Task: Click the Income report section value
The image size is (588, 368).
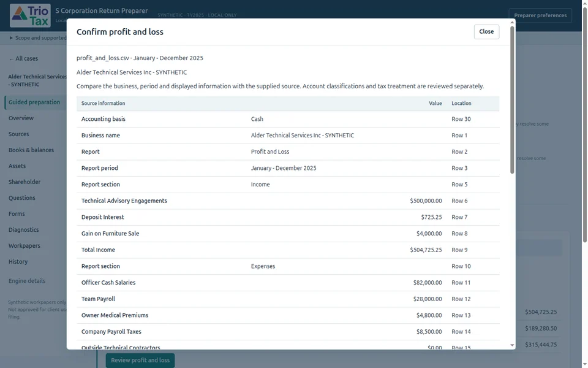Action: [x=260, y=185]
